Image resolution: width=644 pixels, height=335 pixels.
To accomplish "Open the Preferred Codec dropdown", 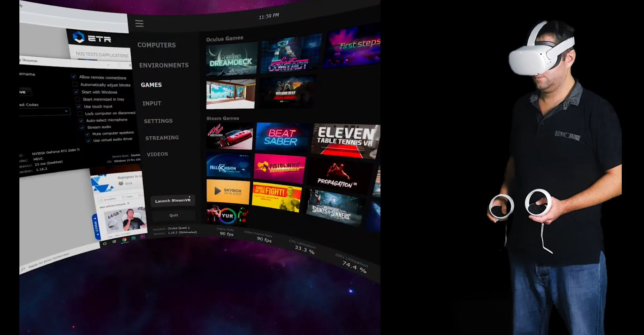I will click(x=44, y=112).
